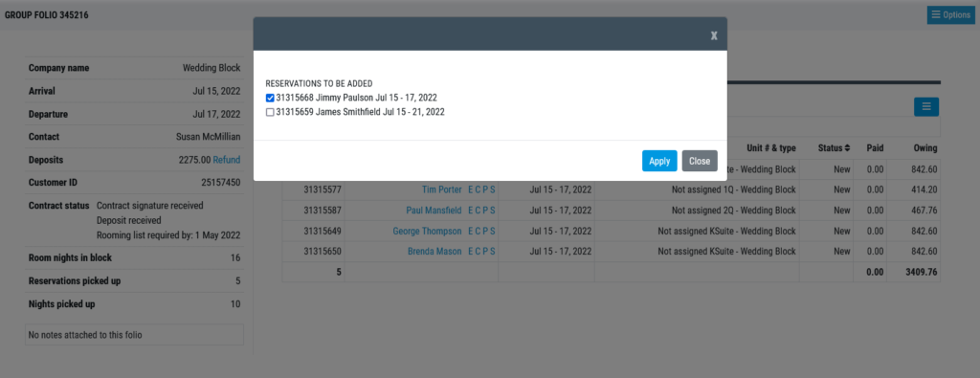Open George Thompson's reservation link
The width and height of the screenshot is (980, 378).
click(x=427, y=232)
